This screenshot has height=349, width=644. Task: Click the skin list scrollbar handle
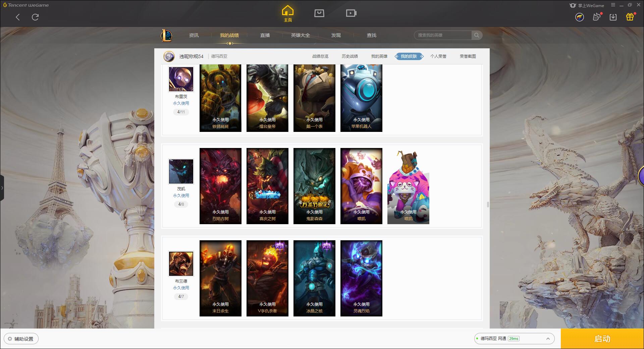click(488, 204)
